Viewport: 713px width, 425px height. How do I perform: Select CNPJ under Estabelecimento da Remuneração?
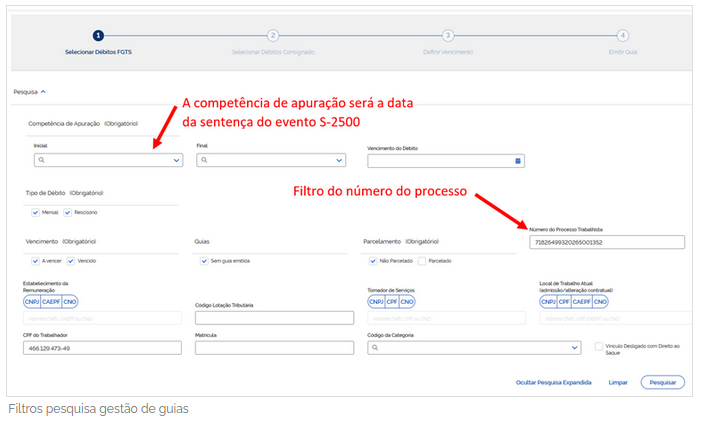32,301
